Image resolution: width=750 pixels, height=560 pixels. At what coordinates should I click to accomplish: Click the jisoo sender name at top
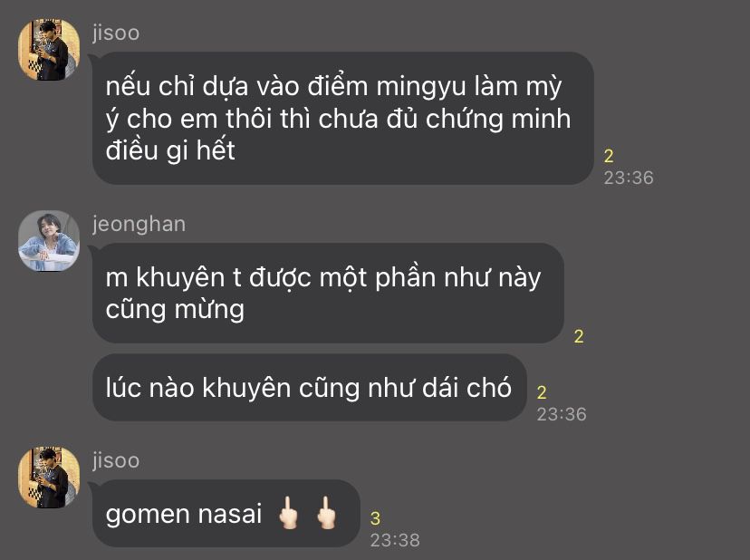pos(116,33)
